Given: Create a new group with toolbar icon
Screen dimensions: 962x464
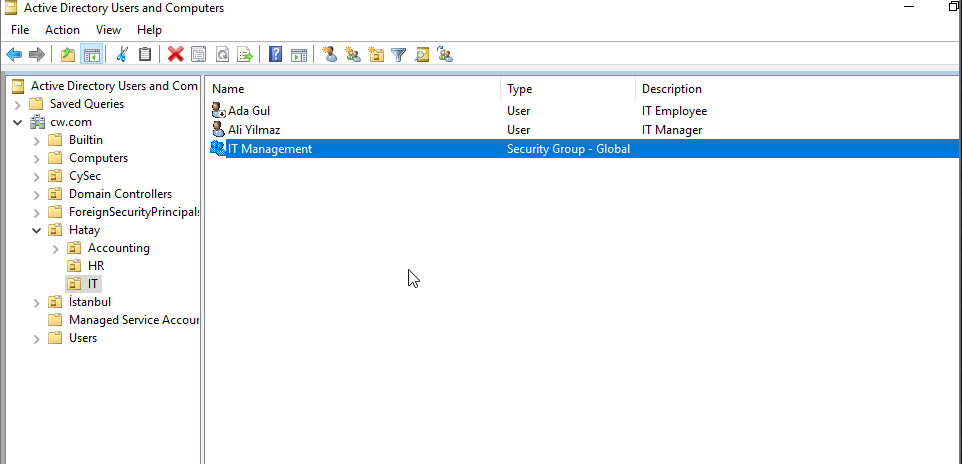Looking at the screenshot, I should (352, 54).
